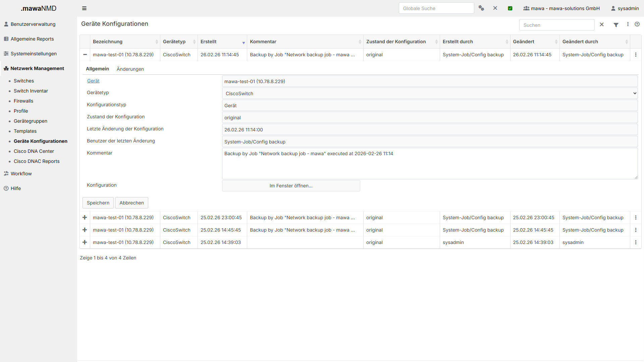
Task: Sort table by Erstellt column header
Action: pyautogui.click(x=209, y=42)
